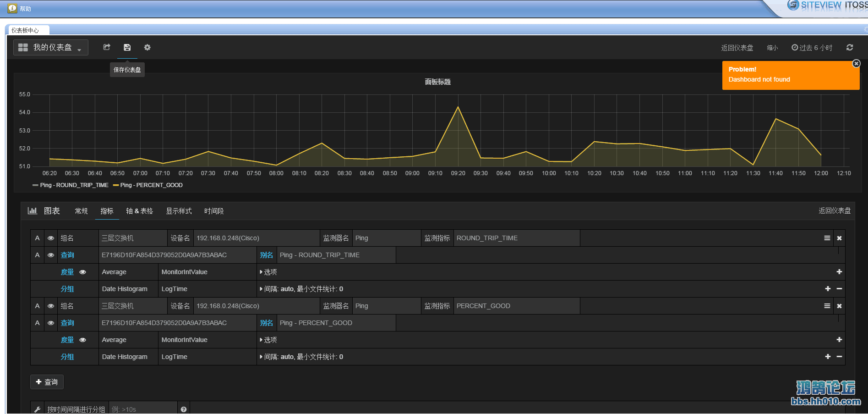Click 返回仪表盘 in the top navigation

pyautogui.click(x=737, y=48)
